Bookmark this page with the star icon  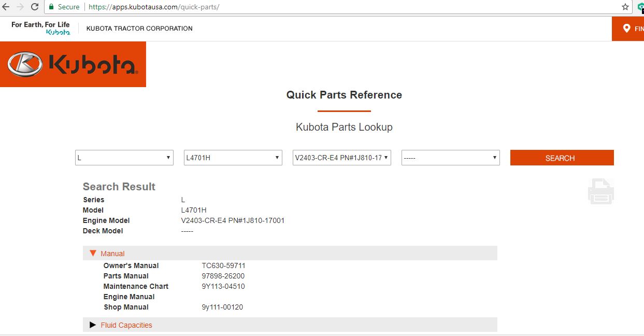[625, 7]
